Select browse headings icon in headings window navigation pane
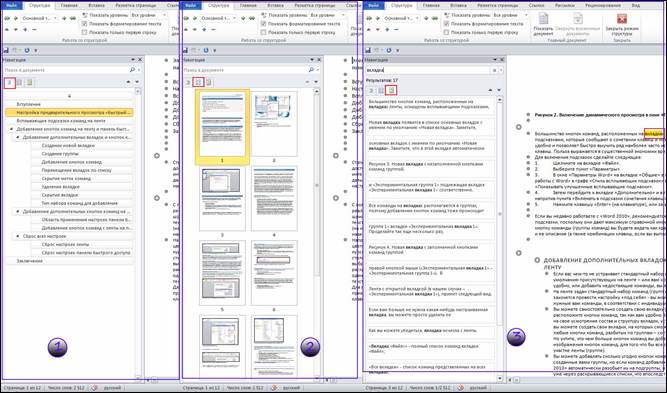667x393 pixels. point(10,83)
